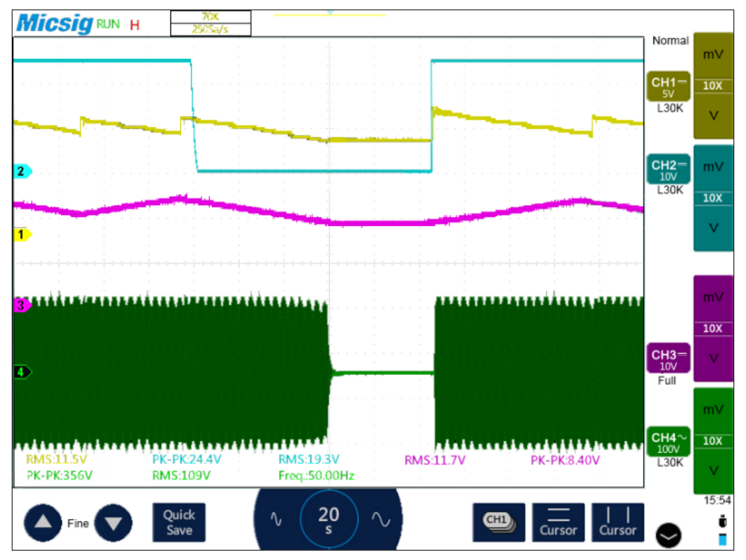Increase CH1 scale with mV button
The width and height of the screenshot is (746, 560).
click(713, 55)
